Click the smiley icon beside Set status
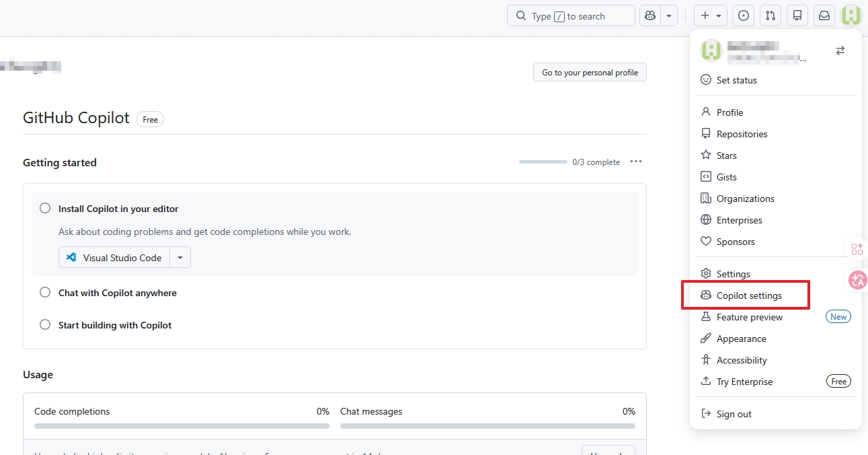The height and width of the screenshot is (455, 868). pos(706,79)
